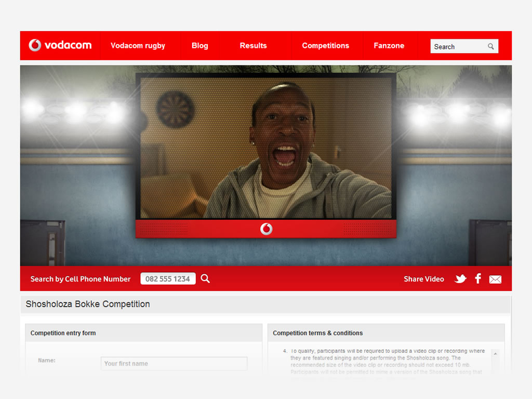Share video via email envelope icon

click(495, 280)
